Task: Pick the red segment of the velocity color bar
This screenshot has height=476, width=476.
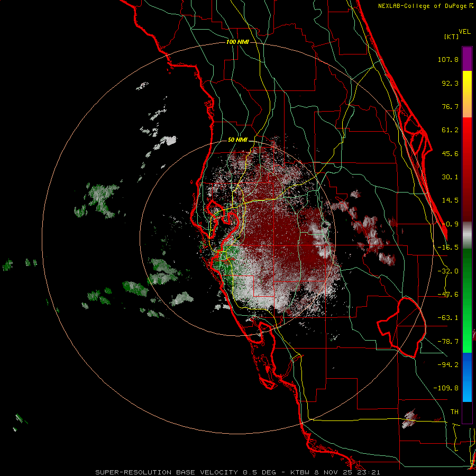Action: [467, 170]
